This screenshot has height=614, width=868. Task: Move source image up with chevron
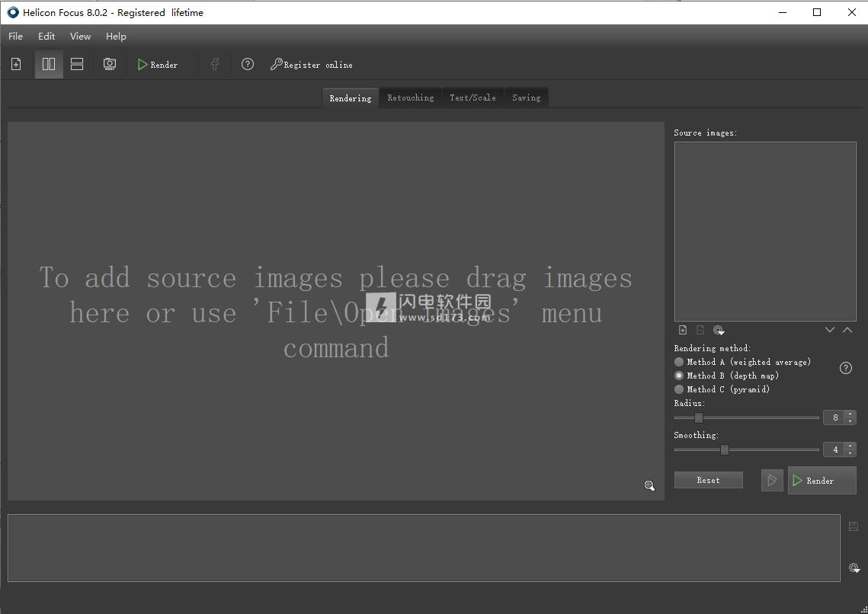pyautogui.click(x=847, y=330)
